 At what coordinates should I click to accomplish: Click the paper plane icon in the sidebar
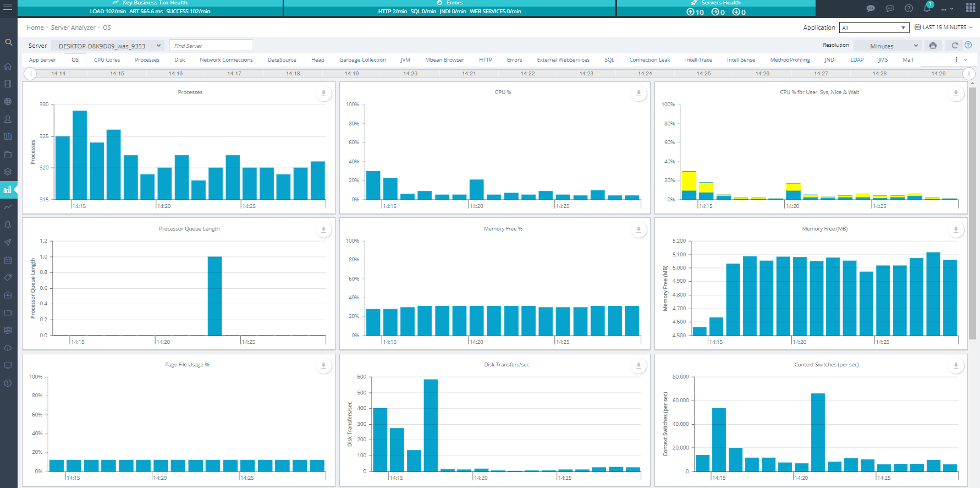pos(8,242)
